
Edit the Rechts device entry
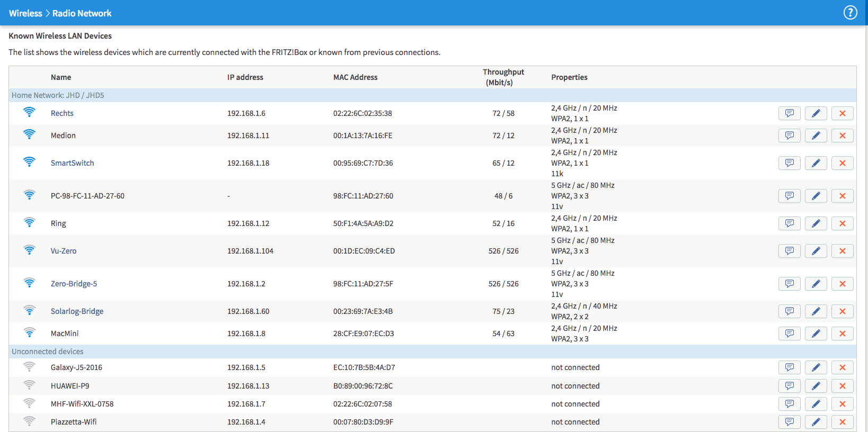[816, 113]
